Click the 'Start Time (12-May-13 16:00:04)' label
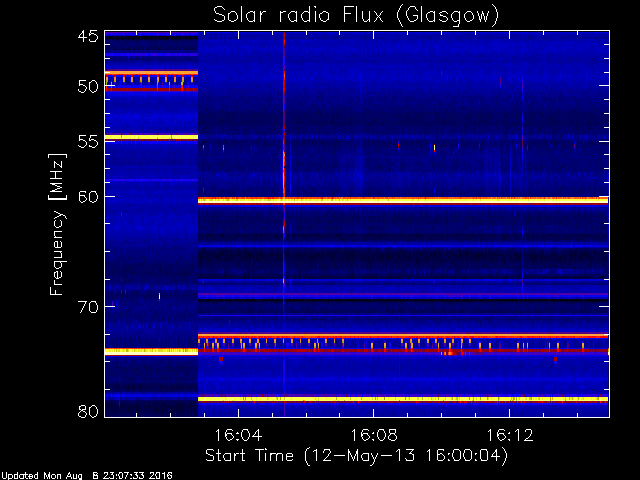640x480 pixels. [356, 456]
